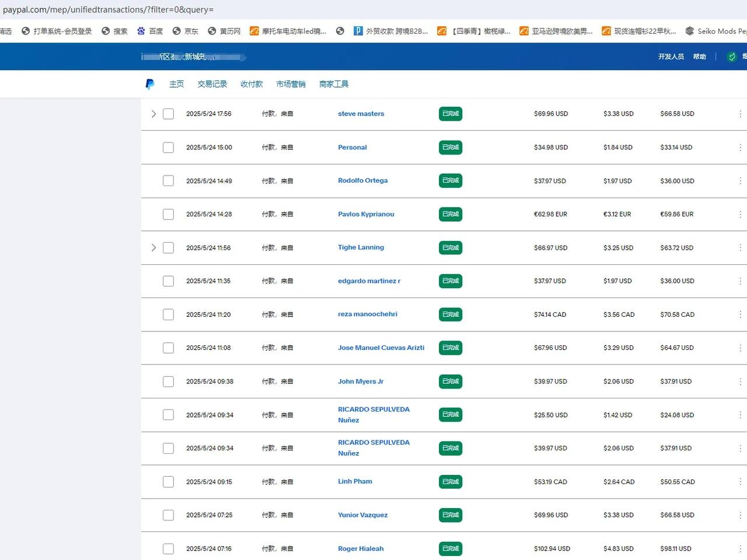Image resolution: width=747 pixels, height=560 pixels.
Task: Open the green shield icon in header
Action: tap(732, 57)
